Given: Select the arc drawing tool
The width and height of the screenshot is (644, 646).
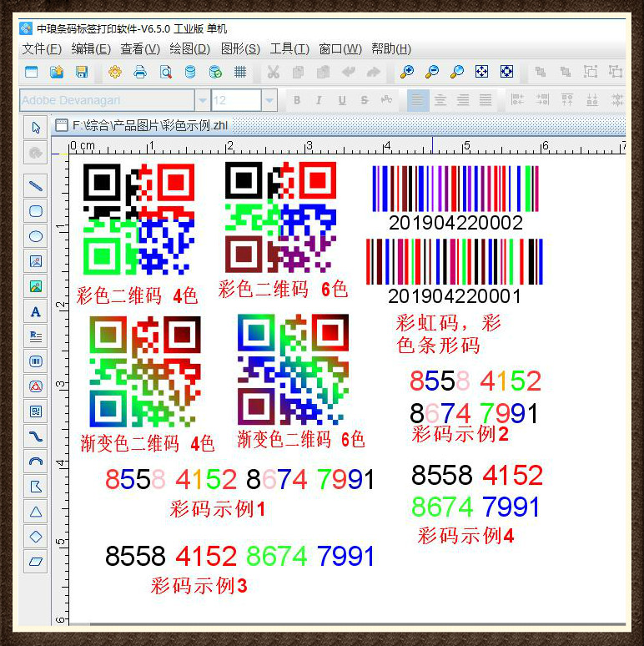Looking at the screenshot, I should click(x=36, y=461).
